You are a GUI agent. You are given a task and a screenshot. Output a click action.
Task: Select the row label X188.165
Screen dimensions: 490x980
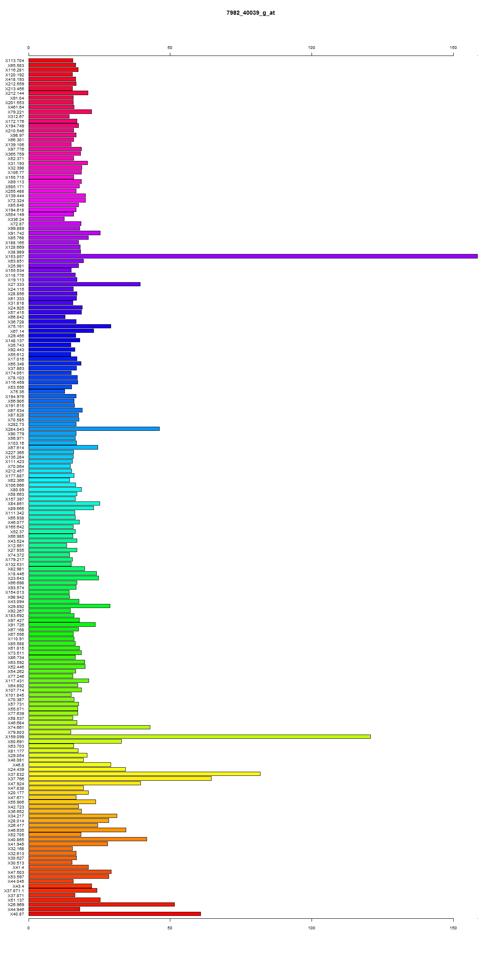pyautogui.click(x=15, y=243)
